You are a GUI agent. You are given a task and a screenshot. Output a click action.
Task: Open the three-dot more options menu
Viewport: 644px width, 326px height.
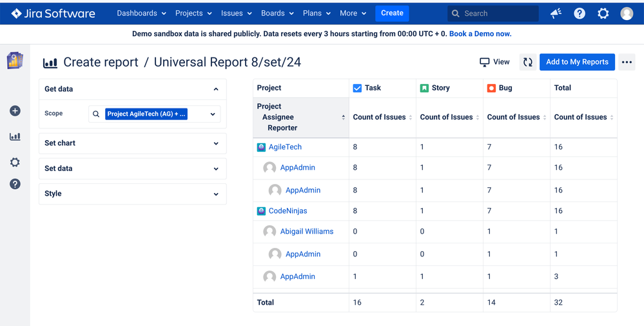click(x=627, y=62)
